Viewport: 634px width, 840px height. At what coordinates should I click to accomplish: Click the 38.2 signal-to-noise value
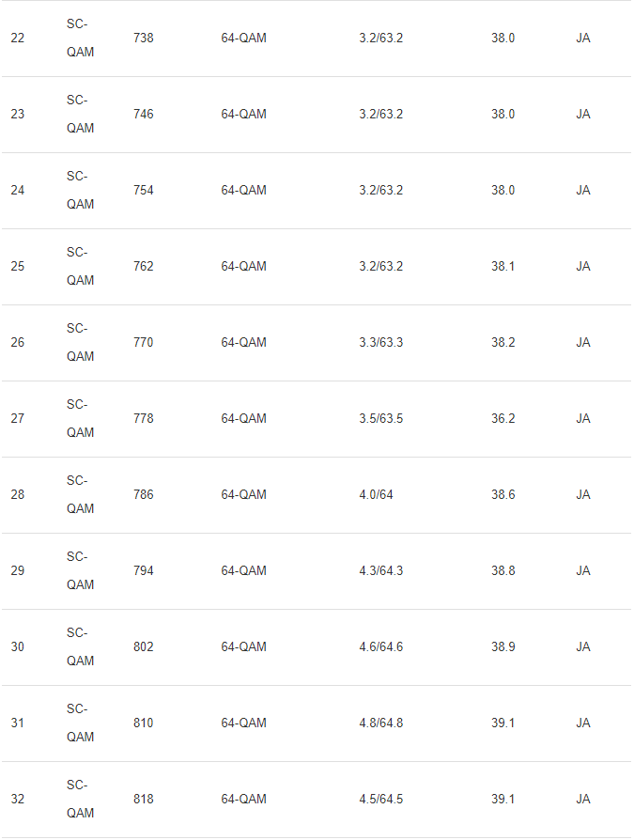tap(503, 343)
